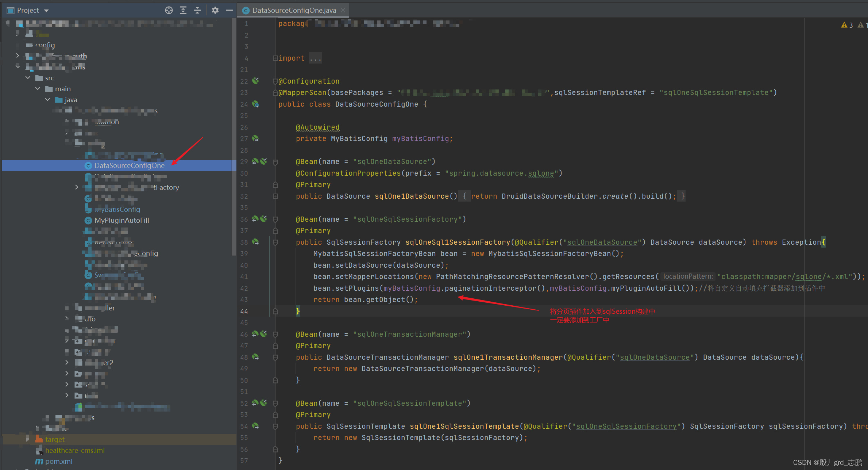Click the bean checkmark gutter icon on line 46
The width and height of the screenshot is (868, 470).
pyautogui.click(x=263, y=334)
